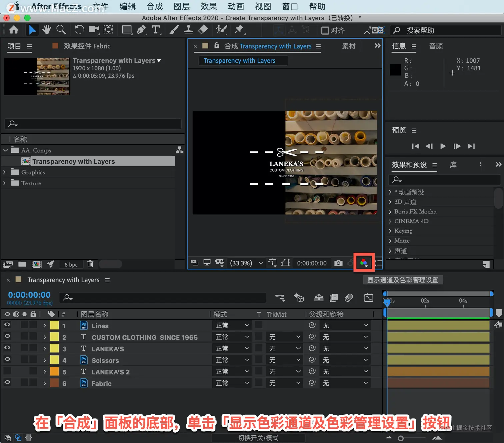Select the Horizontal Type tool
The image size is (504, 443).
156,30
